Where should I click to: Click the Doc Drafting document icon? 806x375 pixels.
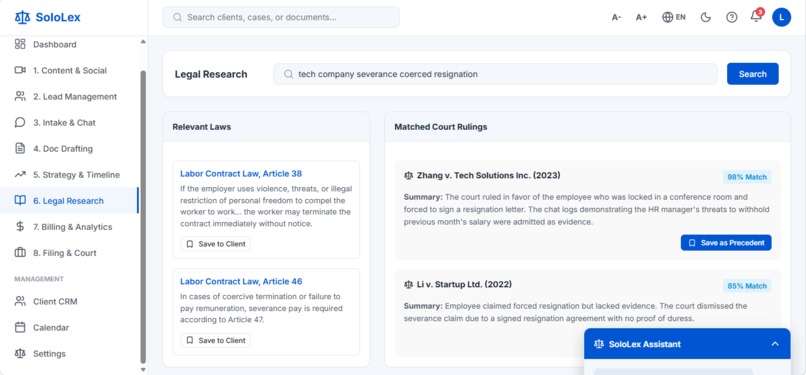click(x=20, y=148)
